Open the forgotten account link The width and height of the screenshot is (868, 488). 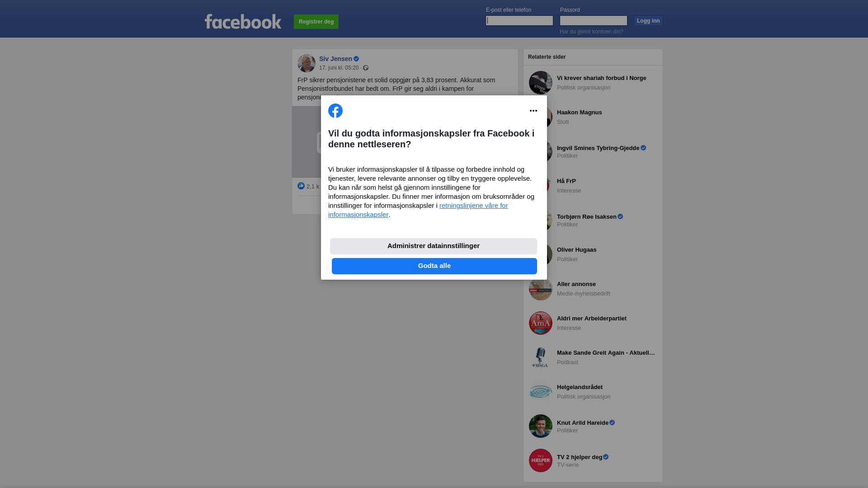[591, 32]
